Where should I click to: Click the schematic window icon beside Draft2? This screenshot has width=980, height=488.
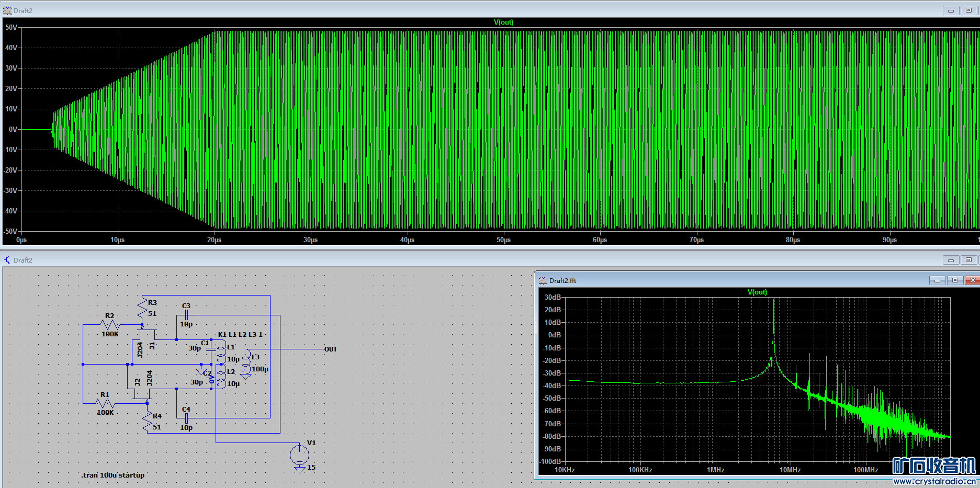[7, 260]
